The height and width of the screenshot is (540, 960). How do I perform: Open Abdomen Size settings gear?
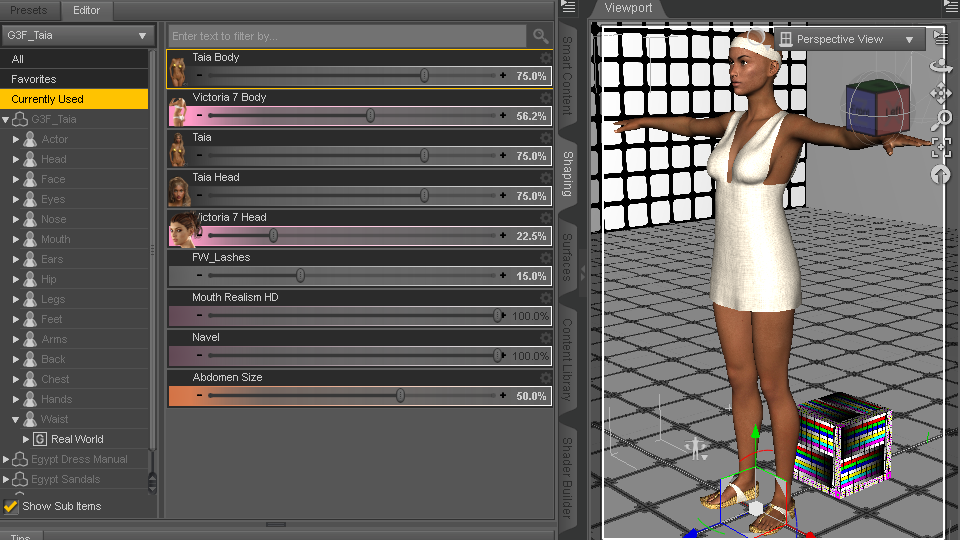(x=545, y=378)
